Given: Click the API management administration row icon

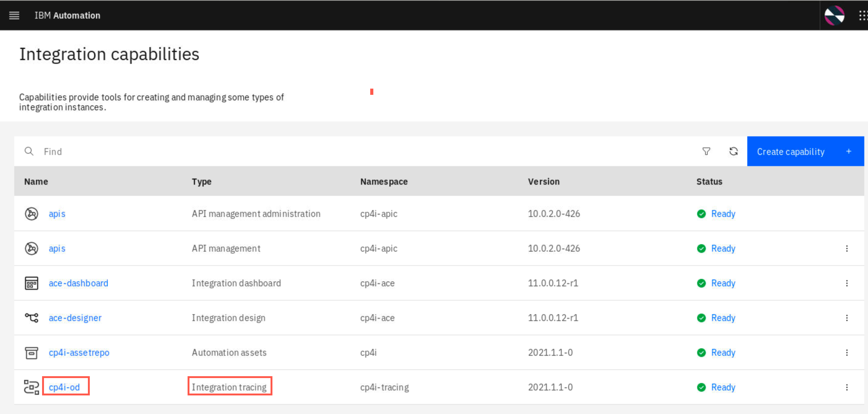Looking at the screenshot, I should pos(31,214).
